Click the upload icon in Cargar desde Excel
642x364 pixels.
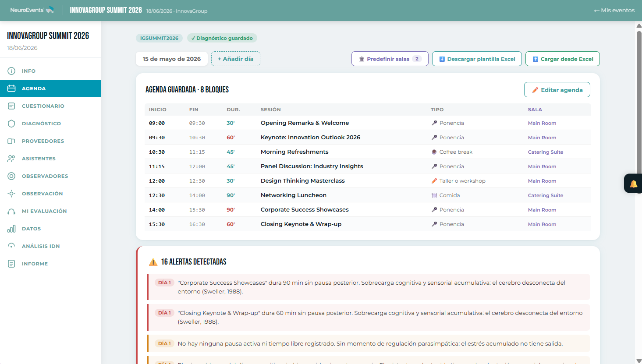tap(536, 59)
